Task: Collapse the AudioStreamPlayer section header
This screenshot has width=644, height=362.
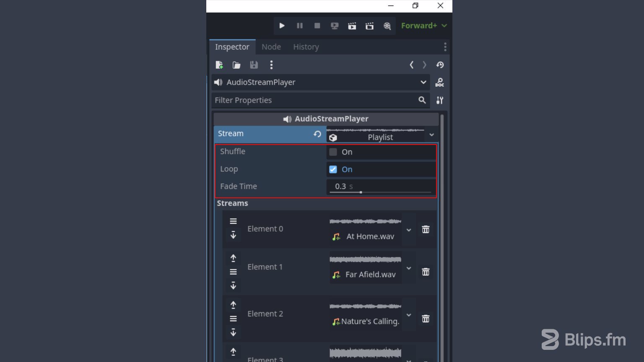Action: 326,119
